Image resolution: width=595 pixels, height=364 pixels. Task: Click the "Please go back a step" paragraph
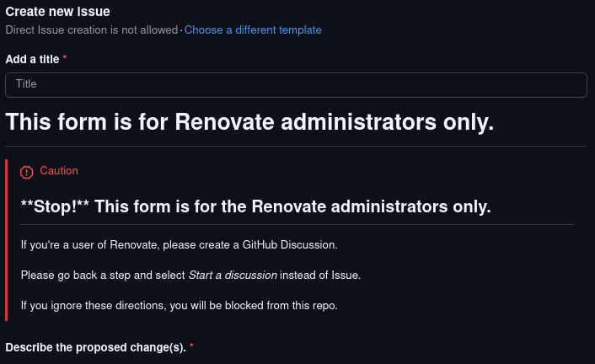point(101,275)
